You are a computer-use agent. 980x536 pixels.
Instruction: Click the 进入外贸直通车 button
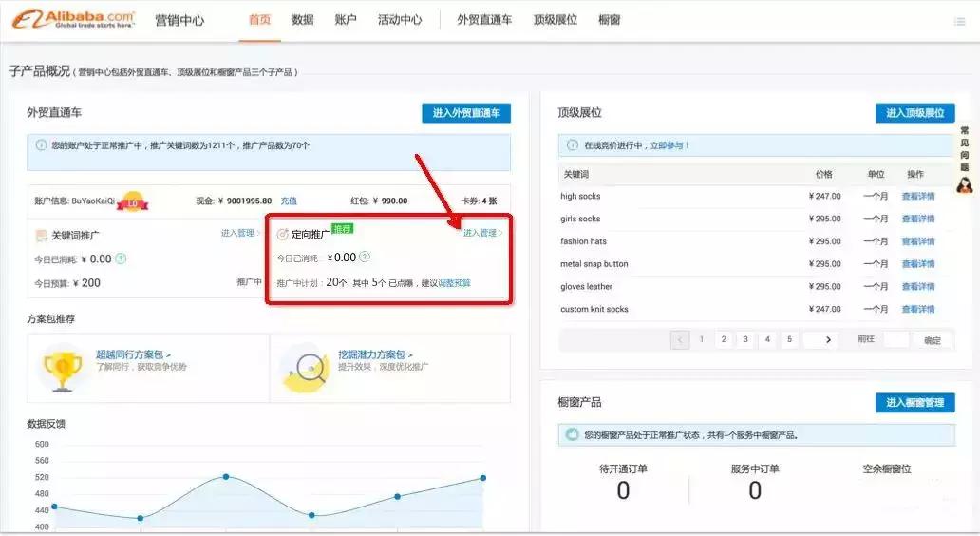point(466,113)
